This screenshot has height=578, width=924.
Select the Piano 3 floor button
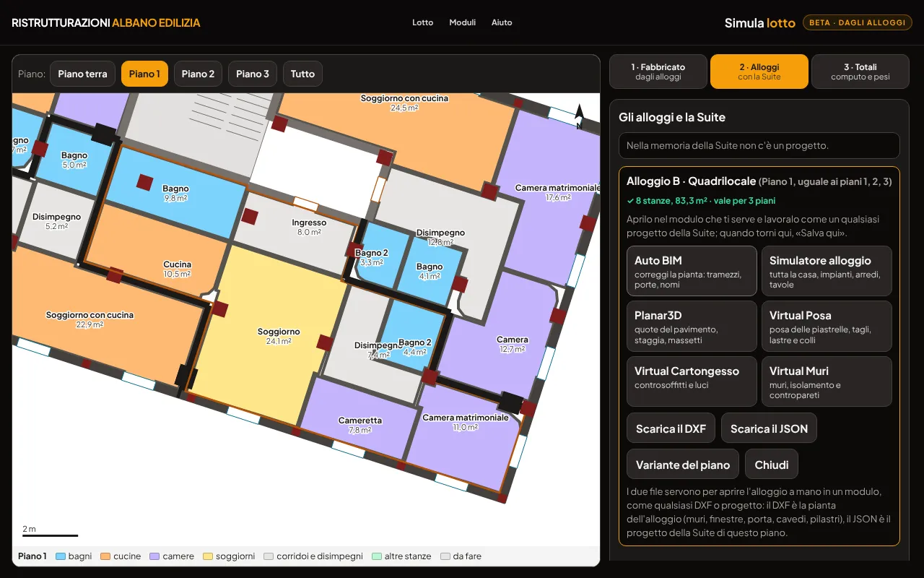tap(253, 74)
